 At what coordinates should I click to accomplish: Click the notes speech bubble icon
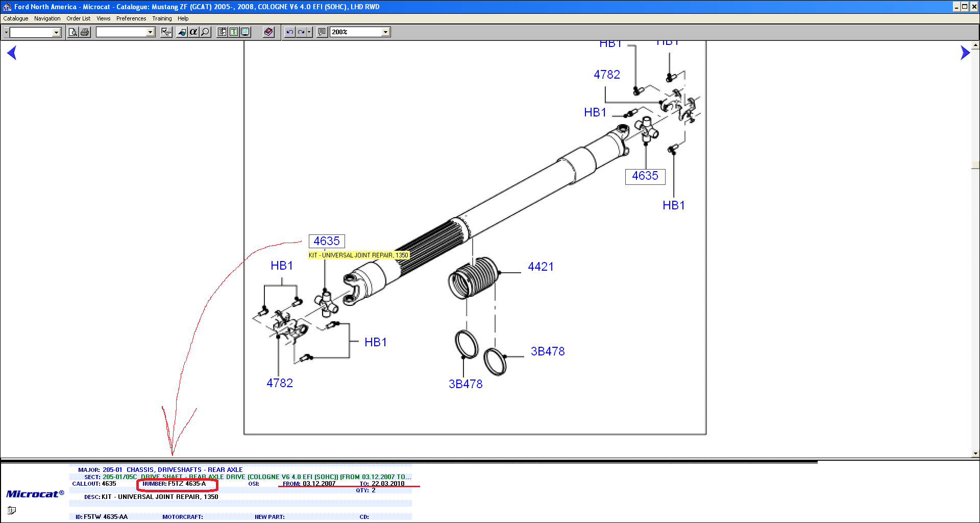[x=322, y=32]
